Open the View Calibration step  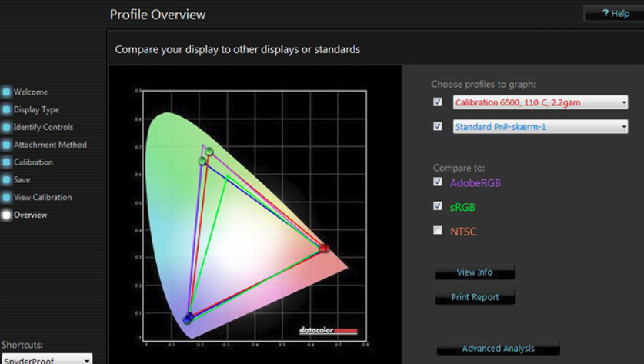tap(43, 197)
